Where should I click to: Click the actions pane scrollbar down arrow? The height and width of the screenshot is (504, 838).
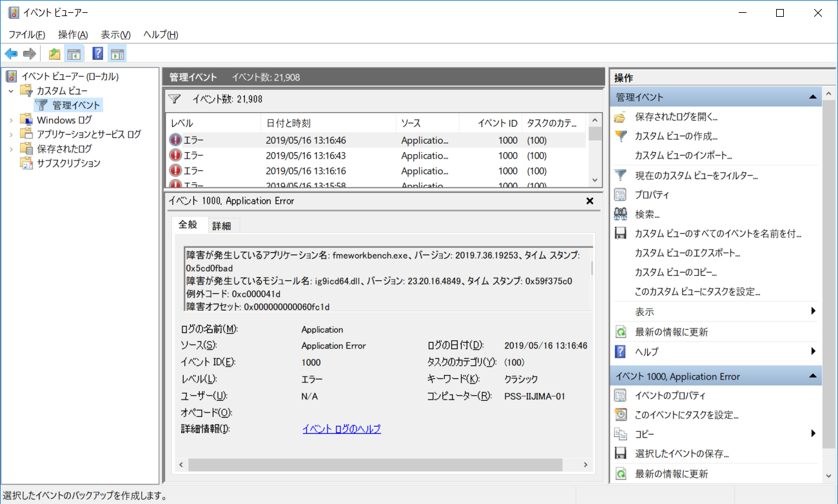coord(828,476)
